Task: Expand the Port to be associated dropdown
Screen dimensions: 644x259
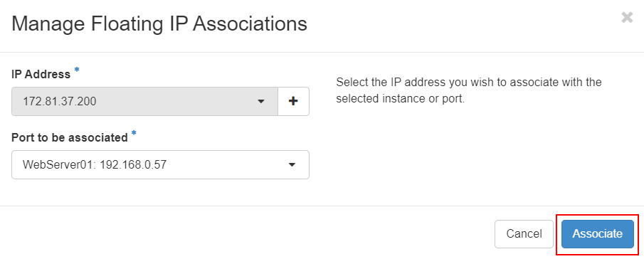Action: 160,164
